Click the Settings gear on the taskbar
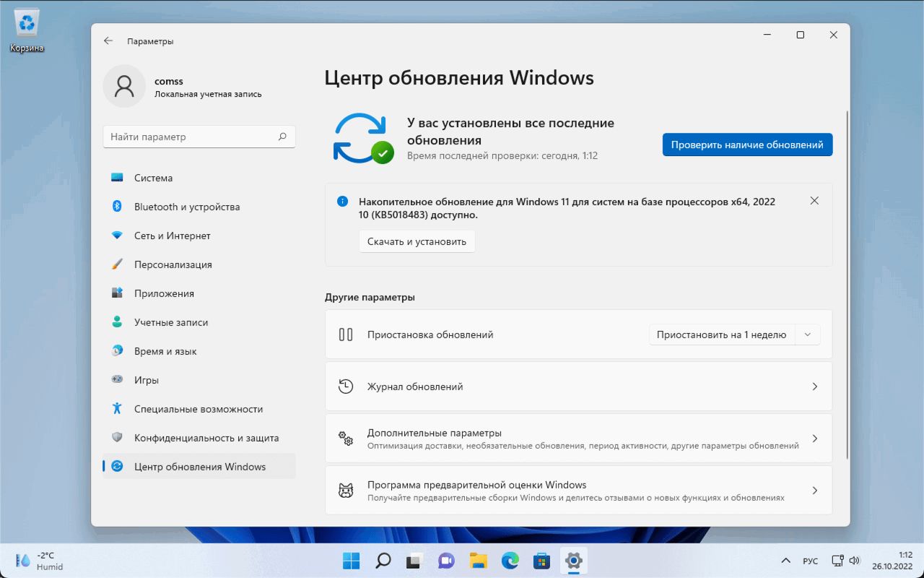 pyautogui.click(x=573, y=561)
